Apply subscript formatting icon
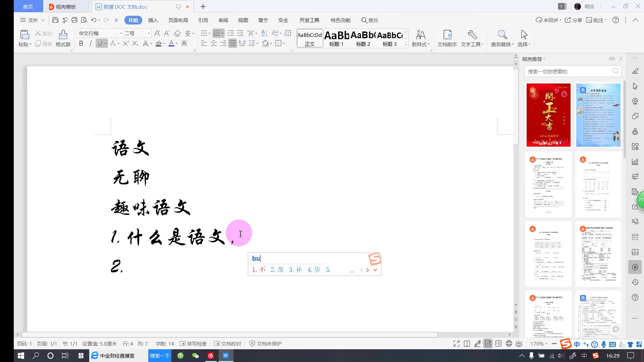Screen dimensions: 644x362 tap(135, 43)
